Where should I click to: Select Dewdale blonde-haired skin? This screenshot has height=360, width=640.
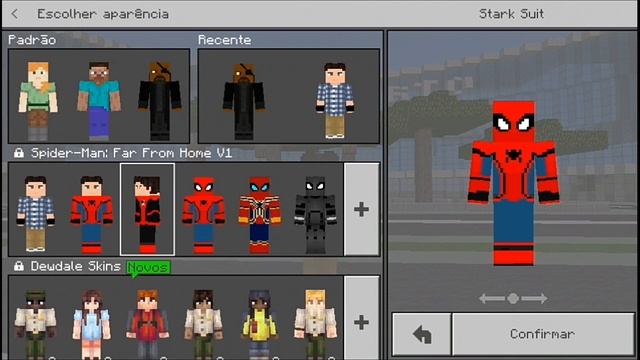pos(316,324)
